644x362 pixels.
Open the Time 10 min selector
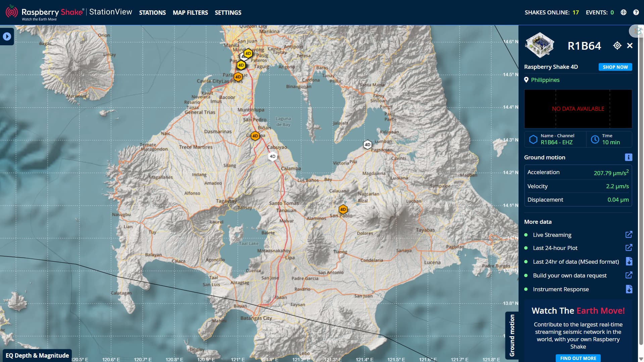coord(609,139)
